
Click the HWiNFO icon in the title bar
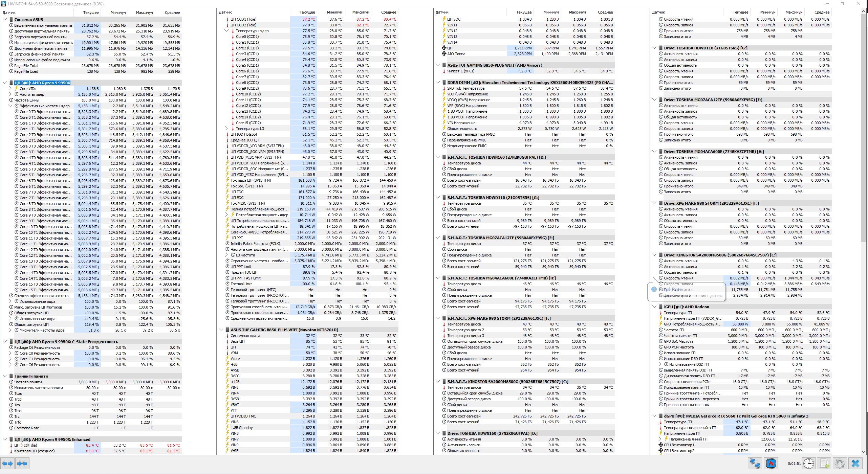tap(3, 4)
